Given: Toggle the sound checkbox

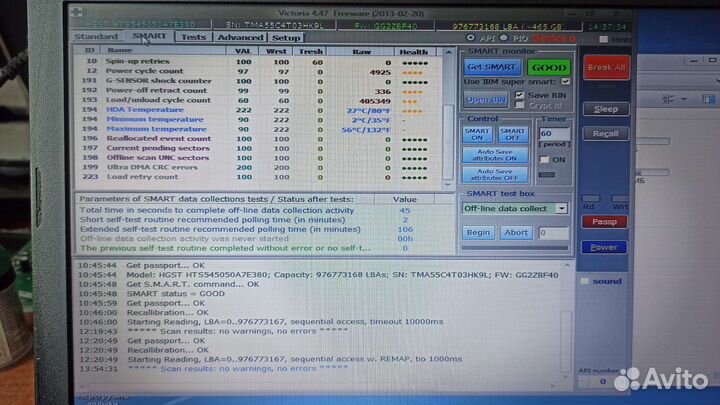Looking at the screenshot, I should 585,281.
